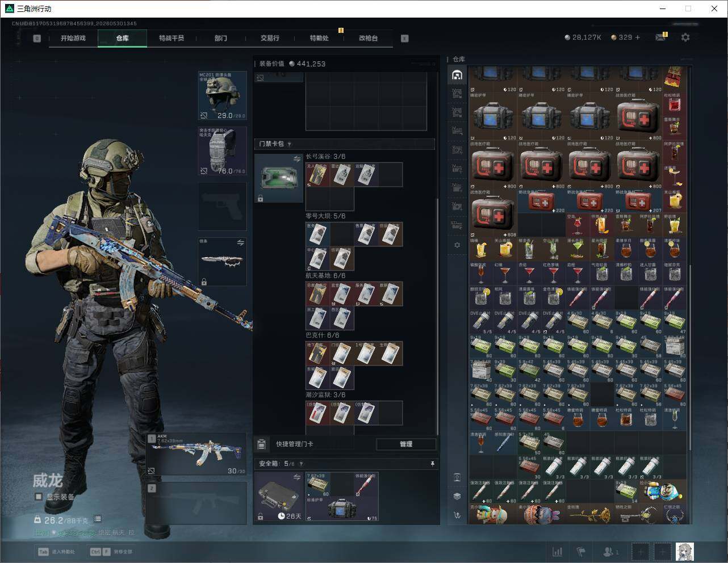Open the 改枪台 tab
The width and height of the screenshot is (728, 563).
click(x=368, y=38)
